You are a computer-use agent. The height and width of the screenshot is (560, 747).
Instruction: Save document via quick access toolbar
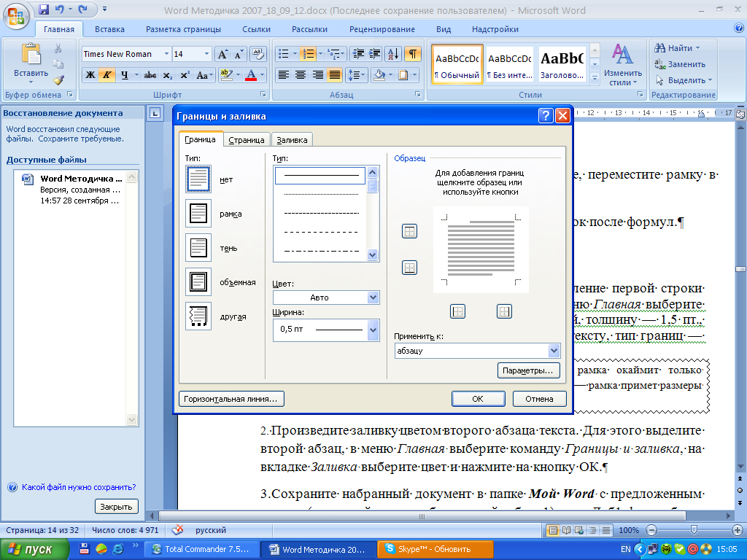pos(43,9)
